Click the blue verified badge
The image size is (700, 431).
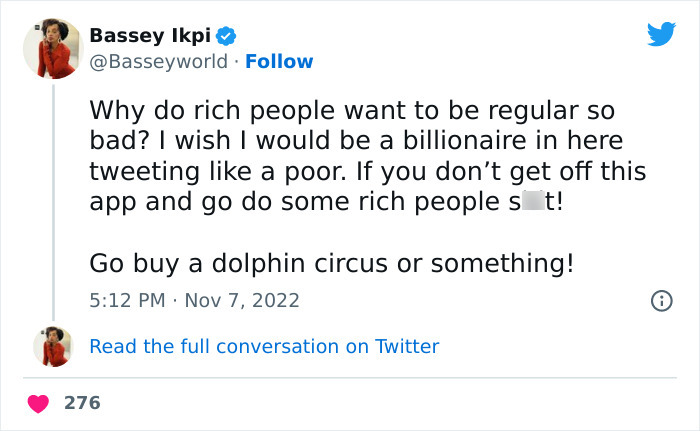point(227,36)
